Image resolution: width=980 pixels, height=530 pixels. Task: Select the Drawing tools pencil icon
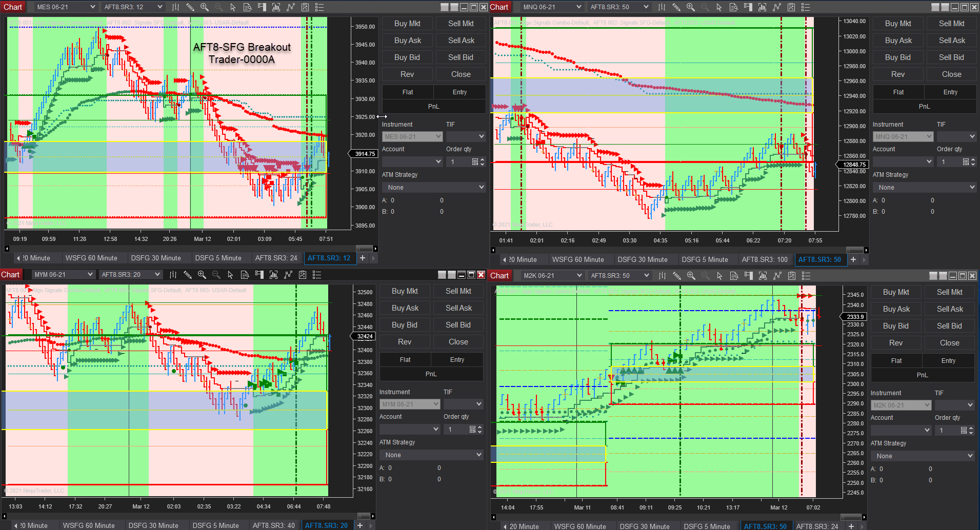tap(190, 7)
